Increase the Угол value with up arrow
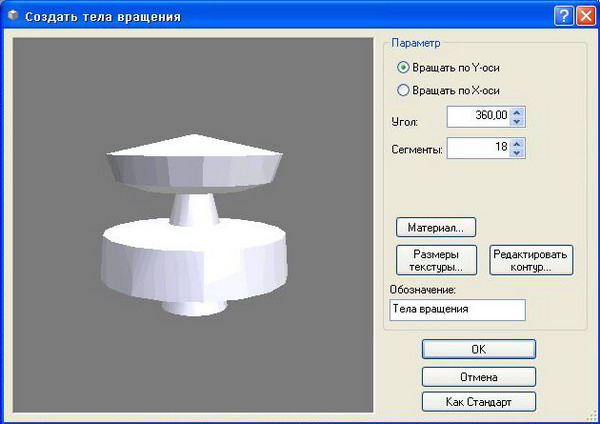Screen dimensions: 600x424 (x=517, y=113)
